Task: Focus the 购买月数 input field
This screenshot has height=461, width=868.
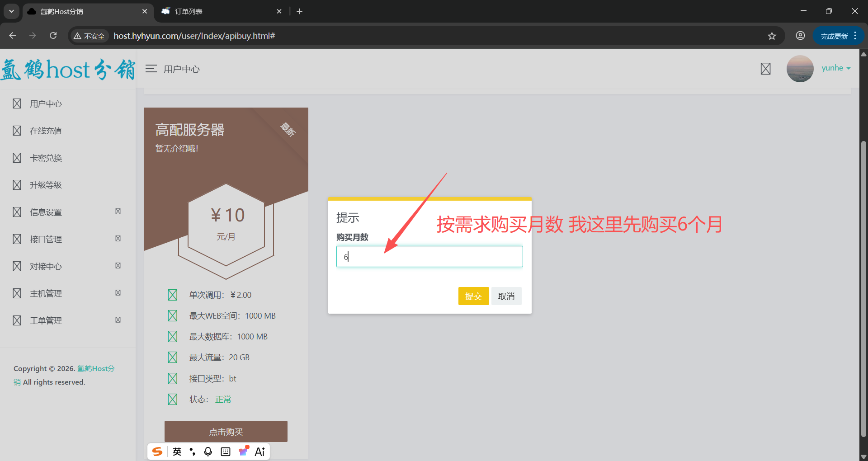Action: (429, 257)
